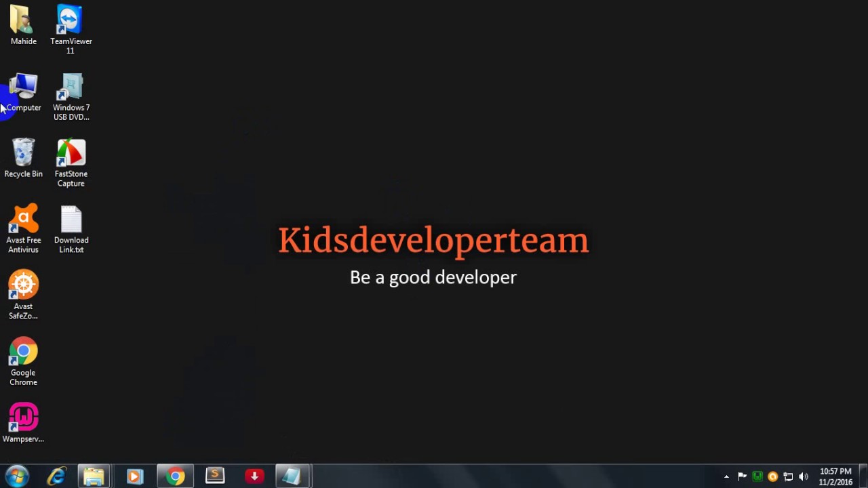Open the red download manager taskbar icon
868x488 pixels.
(254, 476)
